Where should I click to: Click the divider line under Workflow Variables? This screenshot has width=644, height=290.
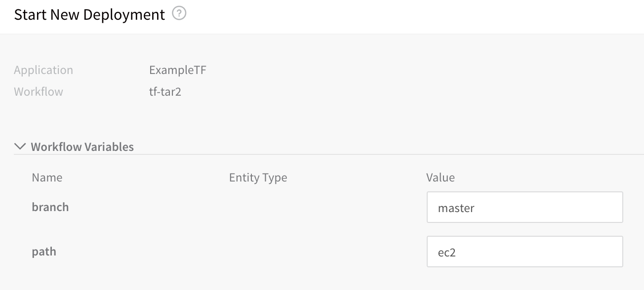[329, 154]
